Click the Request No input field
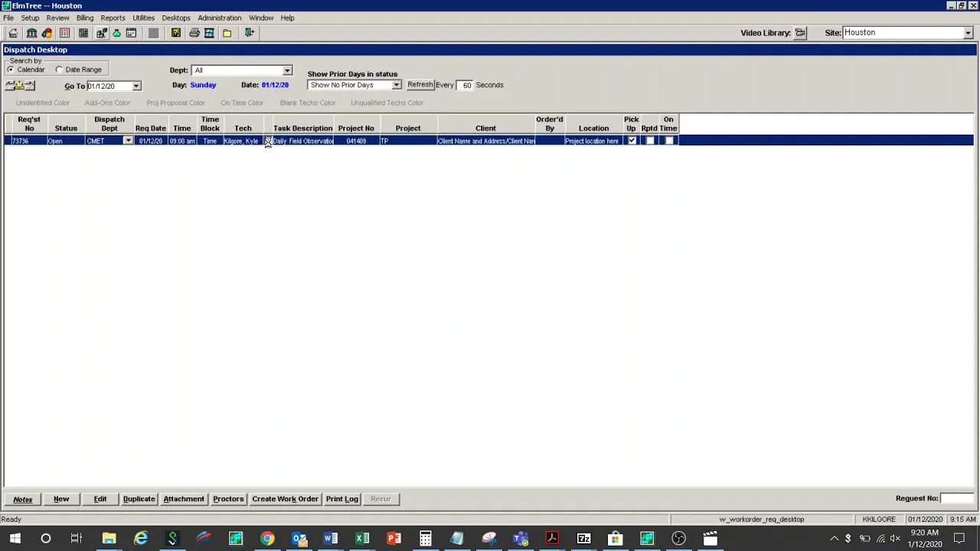 (x=957, y=498)
